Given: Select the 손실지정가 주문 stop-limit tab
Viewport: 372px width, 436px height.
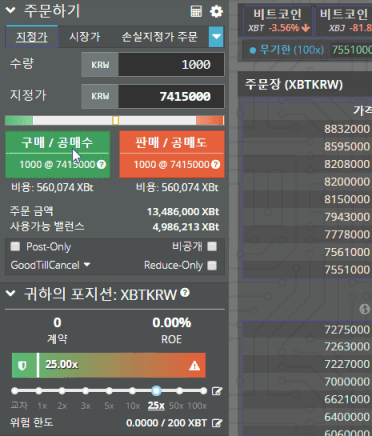Looking at the screenshot, I should [159, 37].
